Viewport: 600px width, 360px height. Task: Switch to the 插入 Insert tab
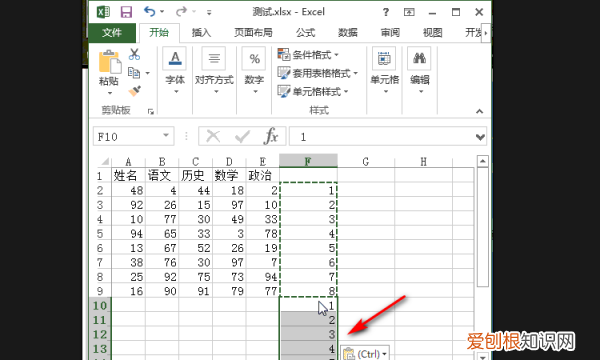[x=201, y=33]
